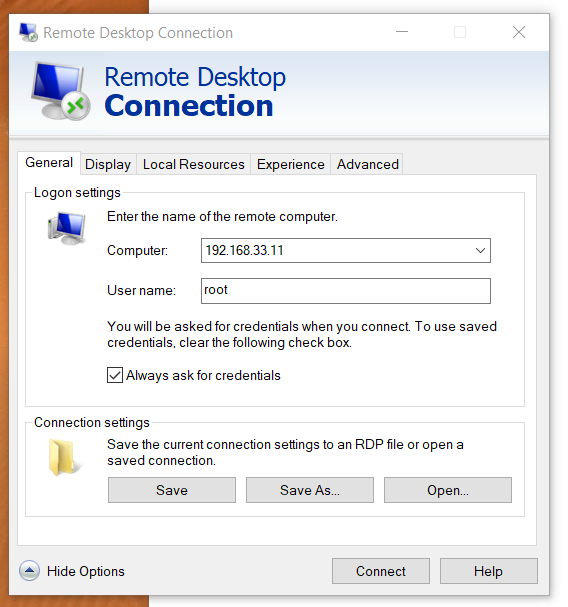
Task: Open the Local Resources tab
Action: click(194, 164)
